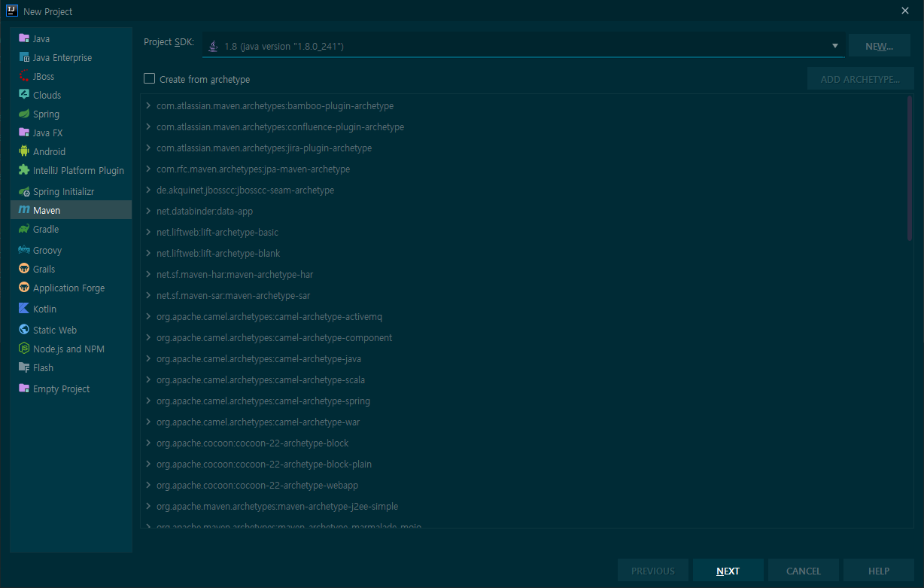Click the Maven 'm' icon
Viewport: 924px width, 588px height.
click(x=24, y=210)
